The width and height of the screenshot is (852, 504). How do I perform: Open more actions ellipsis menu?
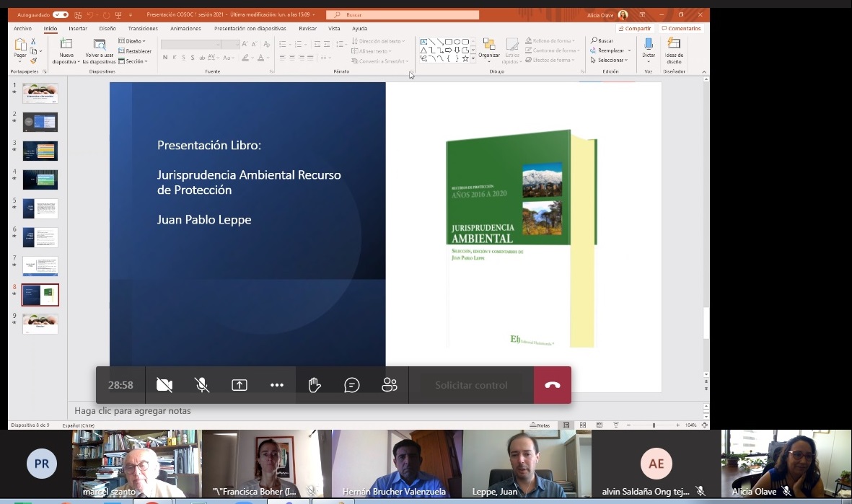(277, 385)
